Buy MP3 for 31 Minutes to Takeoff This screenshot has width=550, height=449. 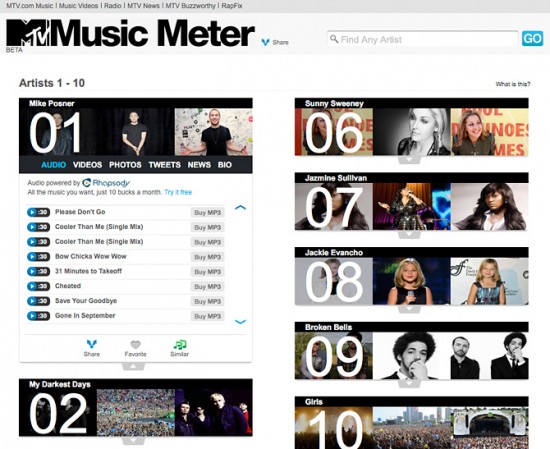click(x=208, y=272)
